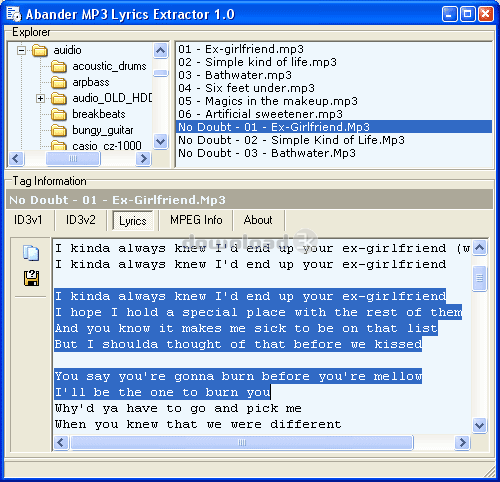Open the arpbass folder
Image resolution: width=500 pixels, height=482 pixels.
[x=91, y=82]
